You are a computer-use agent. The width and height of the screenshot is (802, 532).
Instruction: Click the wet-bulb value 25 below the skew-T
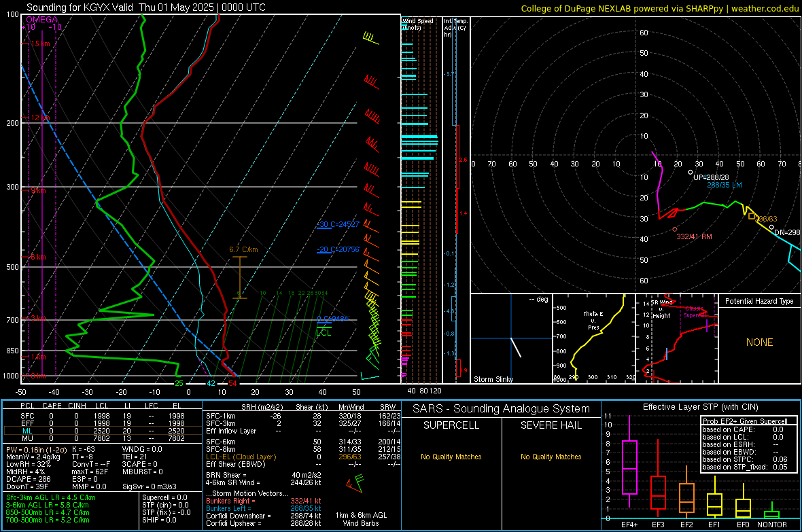click(x=179, y=383)
